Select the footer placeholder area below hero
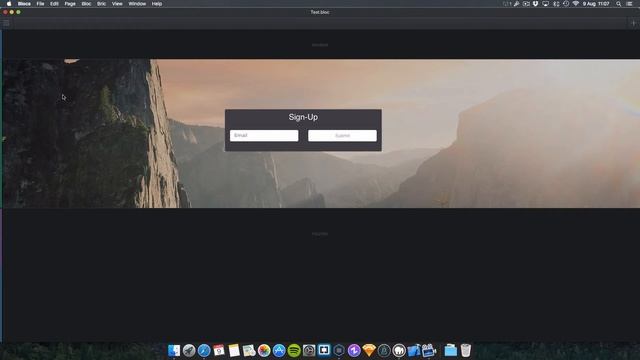Viewport: 640px width, 360px height. (x=320, y=234)
